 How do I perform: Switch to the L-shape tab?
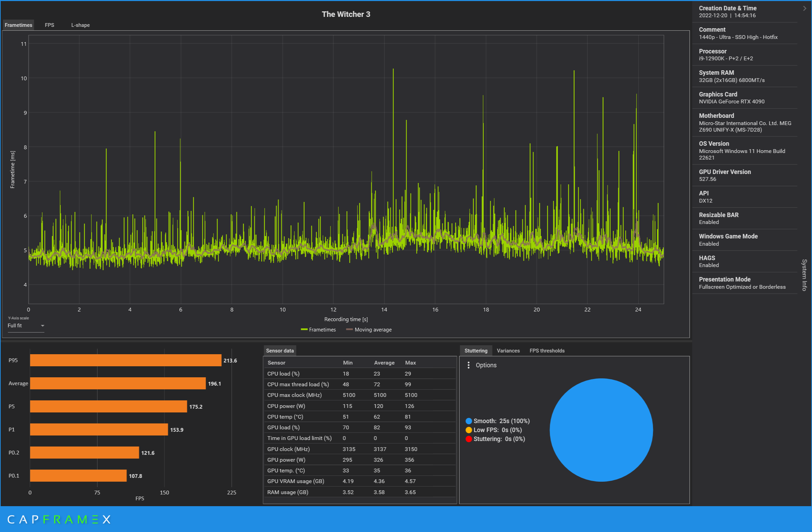[80, 25]
